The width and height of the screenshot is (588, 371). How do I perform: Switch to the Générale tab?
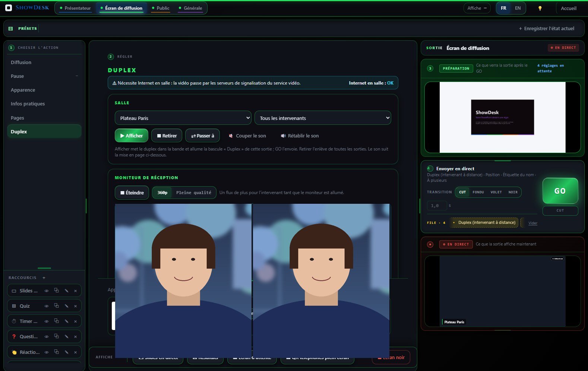[x=190, y=8]
